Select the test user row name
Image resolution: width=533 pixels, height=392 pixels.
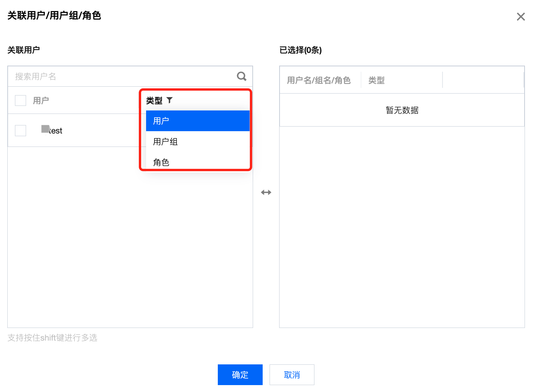[56, 131]
